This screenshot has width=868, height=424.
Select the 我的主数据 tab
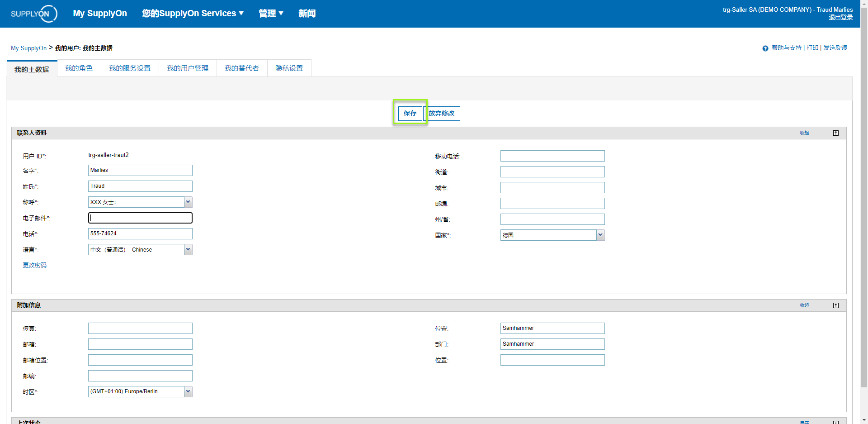(x=32, y=69)
